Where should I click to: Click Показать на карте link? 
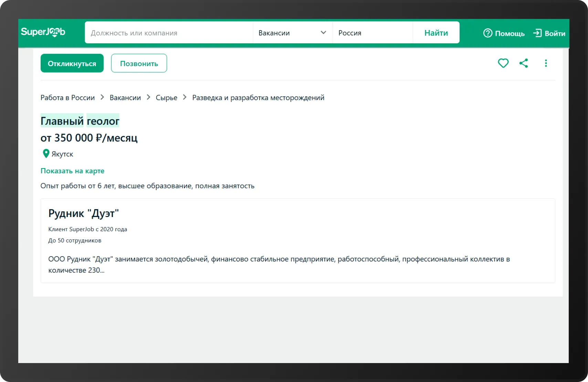click(x=72, y=171)
